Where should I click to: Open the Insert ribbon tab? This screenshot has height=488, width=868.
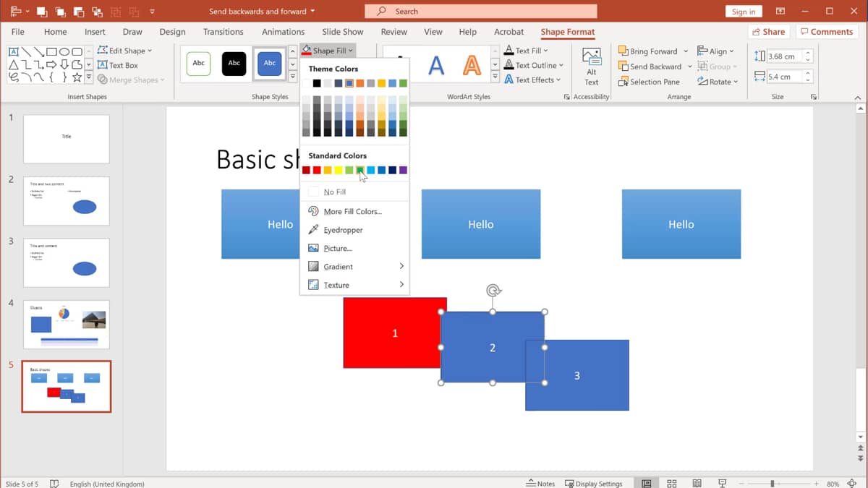(95, 32)
